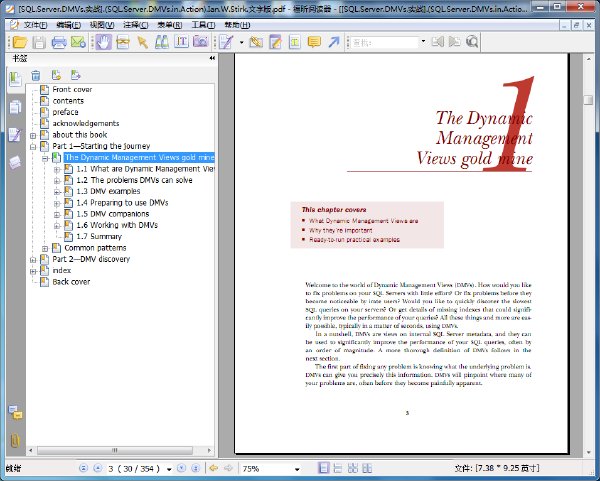Click the advanced search magnifier icon
The height and width of the screenshot is (481, 600).
click(473, 42)
